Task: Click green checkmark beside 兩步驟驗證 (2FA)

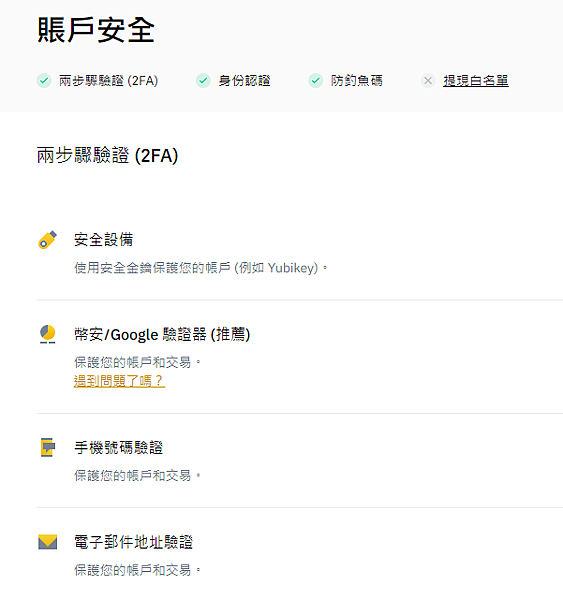Action: click(44, 80)
